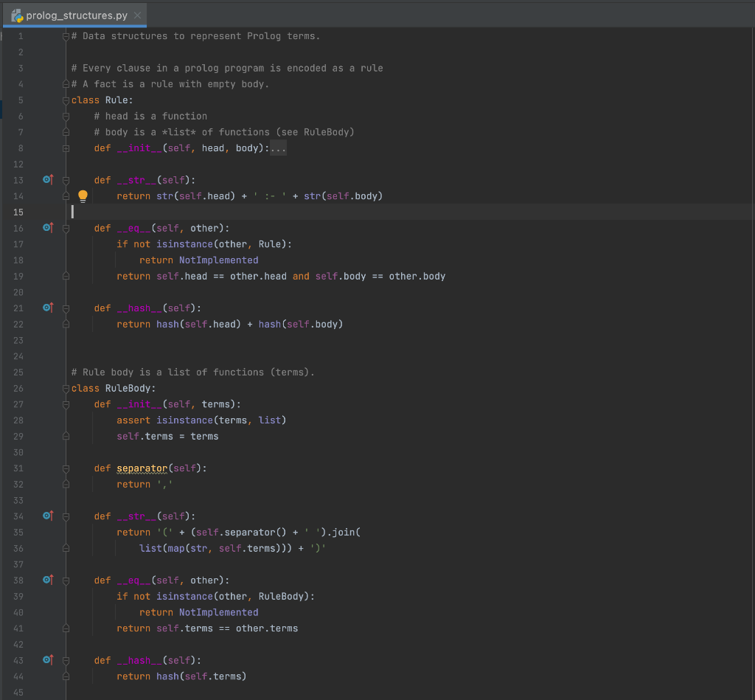Click 'hash(self.terms)' on line 44
This screenshot has height=700, width=755.
[201, 676]
